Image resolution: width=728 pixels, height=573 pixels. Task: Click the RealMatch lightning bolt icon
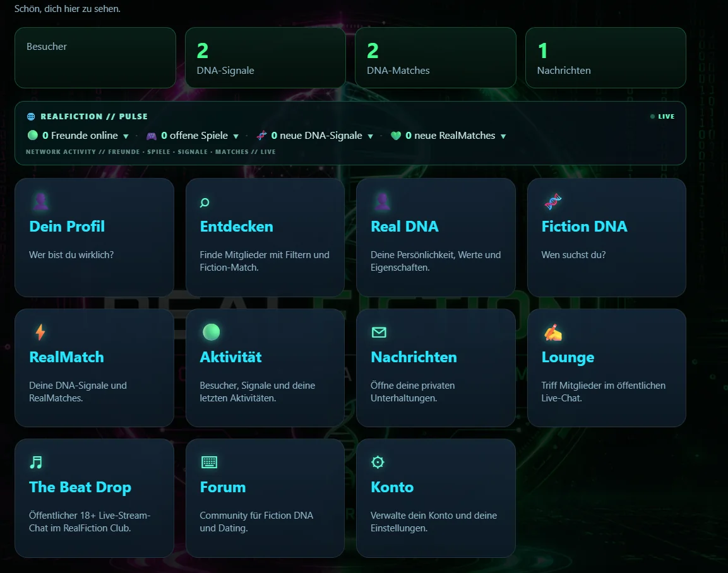point(40,332)
